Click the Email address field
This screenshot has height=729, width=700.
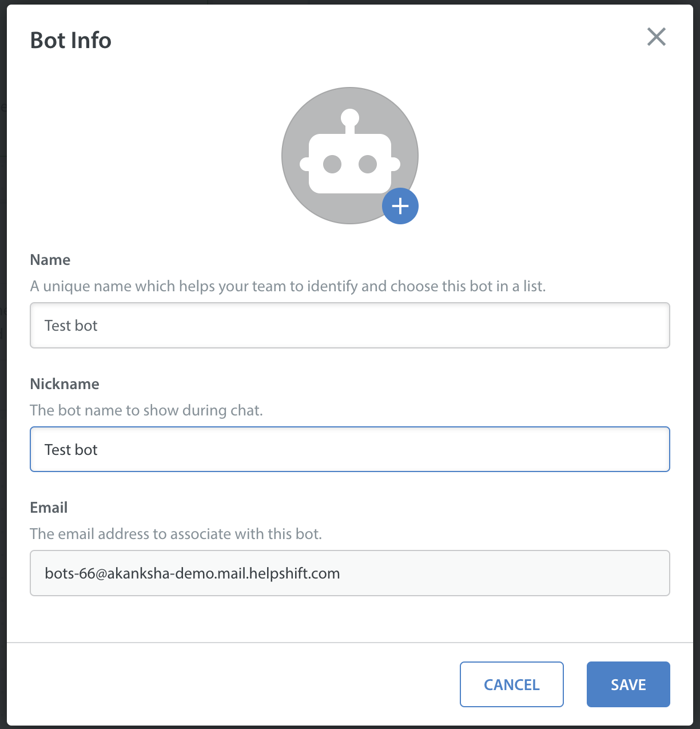(x=350, y=573)
